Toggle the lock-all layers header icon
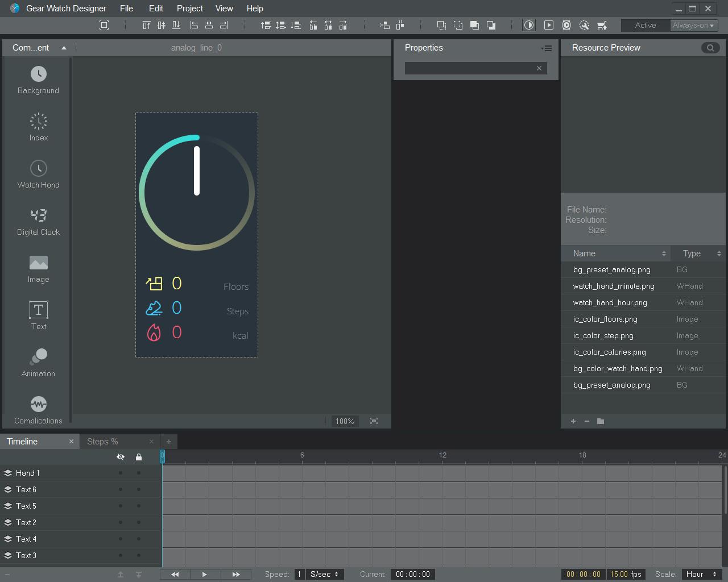 coord(139,457)
